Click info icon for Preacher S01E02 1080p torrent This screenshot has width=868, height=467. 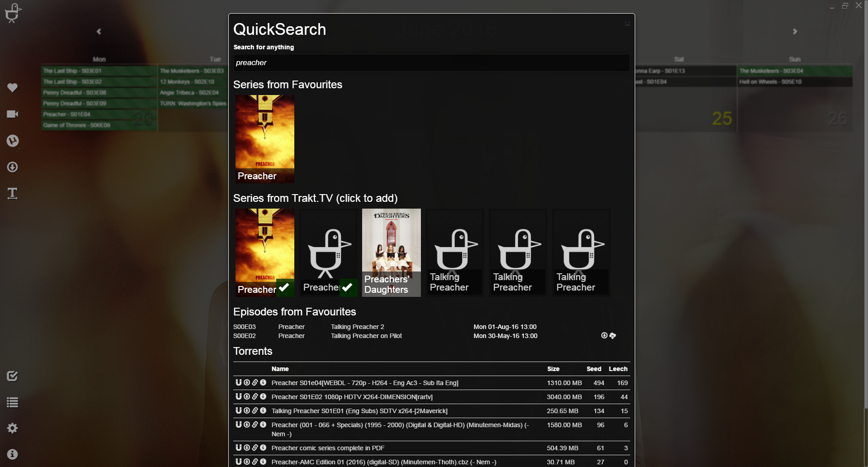click(x=263, y=396)
